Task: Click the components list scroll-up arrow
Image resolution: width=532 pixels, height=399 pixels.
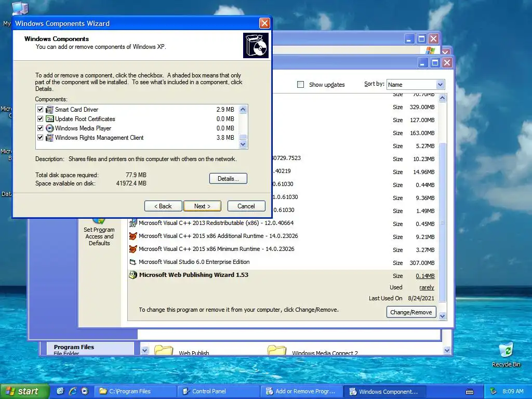Action: 243,109
